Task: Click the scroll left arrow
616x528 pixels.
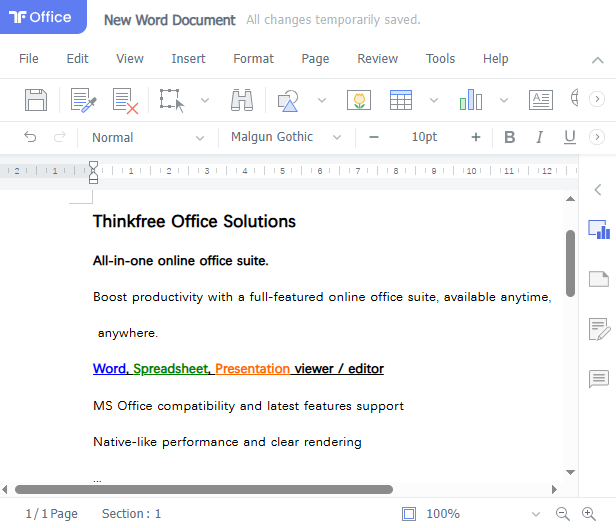Action: coord(5,490)
